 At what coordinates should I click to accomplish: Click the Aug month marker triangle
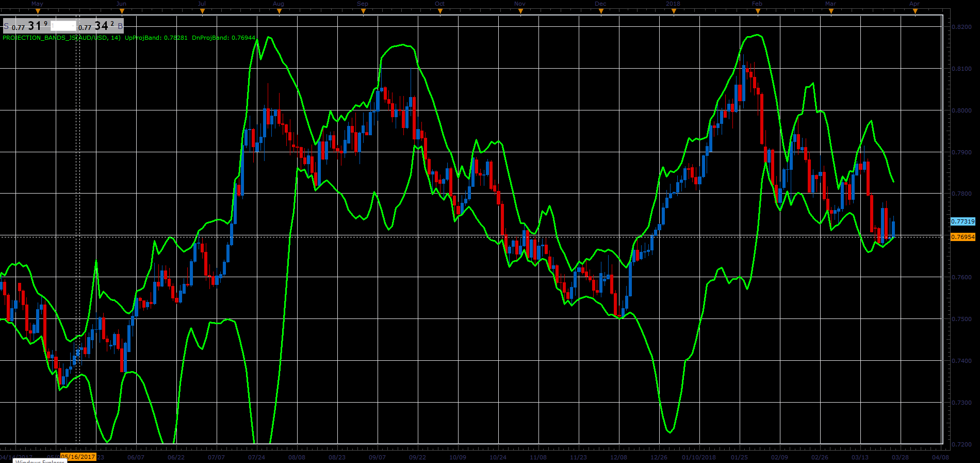coord(279,11)
